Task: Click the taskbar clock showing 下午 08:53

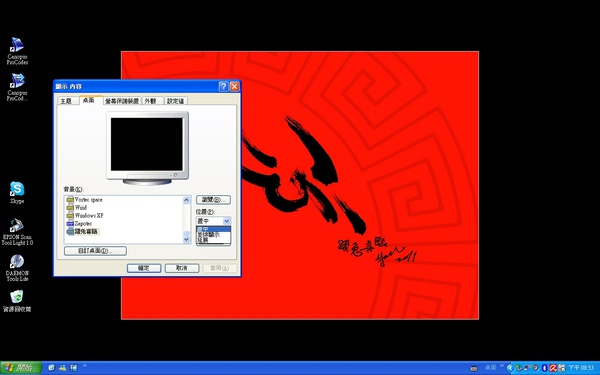Action: coord(581,368)
